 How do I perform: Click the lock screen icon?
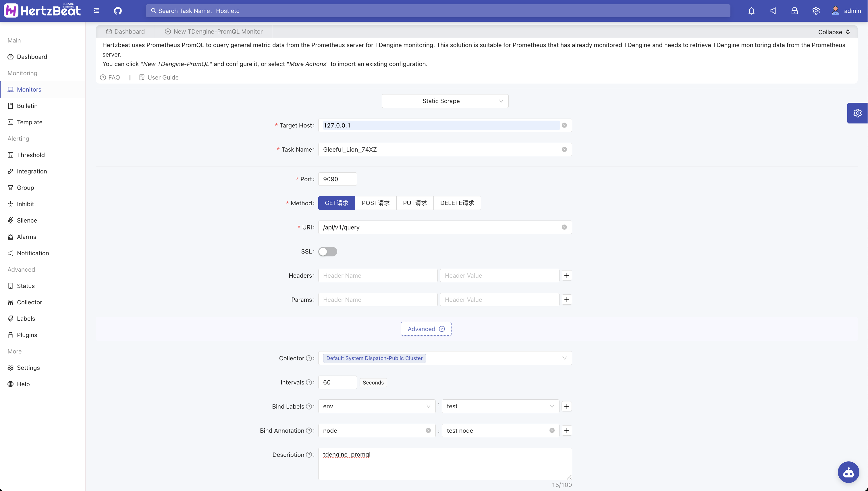[794, 11]
